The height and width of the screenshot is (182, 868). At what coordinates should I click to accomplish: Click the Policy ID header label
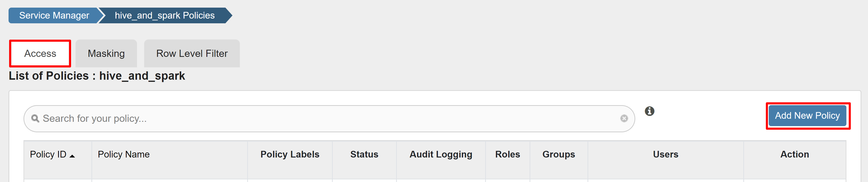pyautogui.click(x=48, y=154)
